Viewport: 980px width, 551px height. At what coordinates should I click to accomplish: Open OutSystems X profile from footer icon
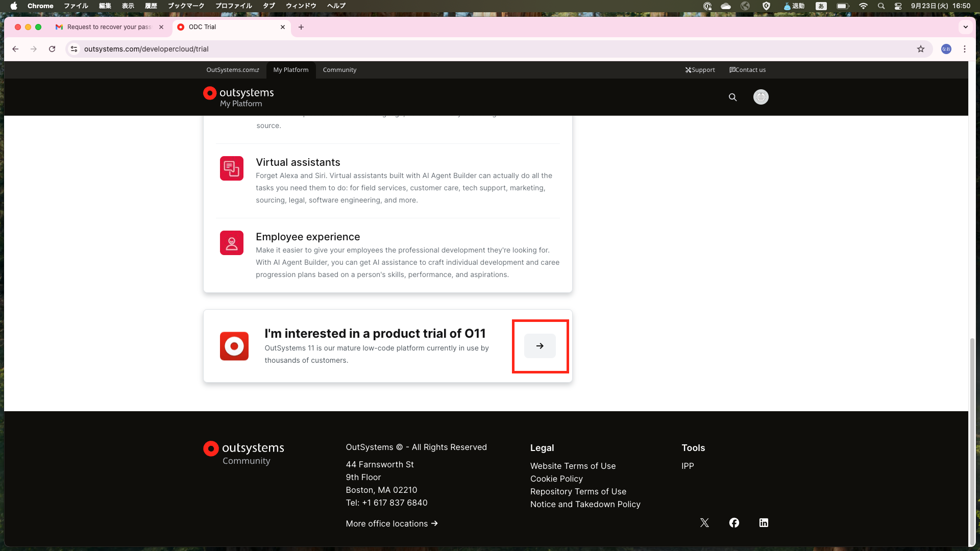pyautogui.click(x=704, y=522)
